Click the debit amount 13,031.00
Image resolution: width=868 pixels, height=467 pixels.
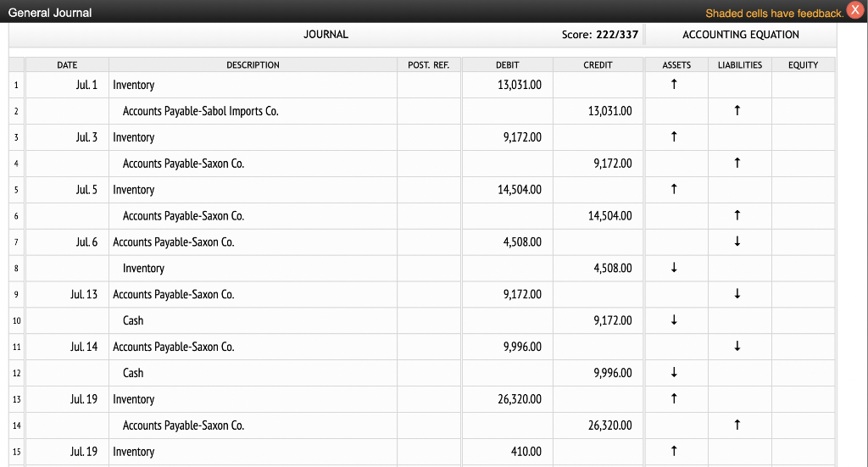(520, 85)
